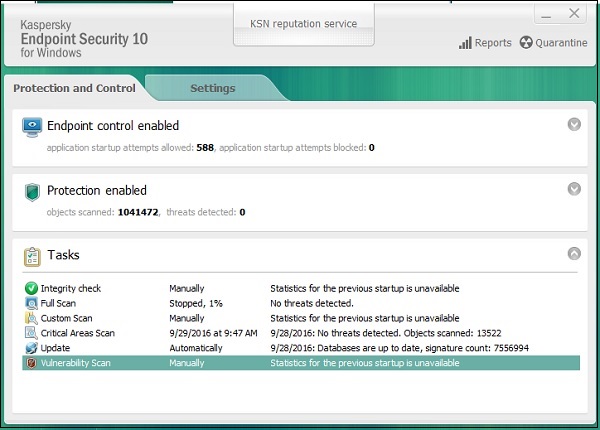Click the Endpoint control monitor icon
Viewport: 600px width, 430px height.
pyautogui.click(x=32, y=127)
